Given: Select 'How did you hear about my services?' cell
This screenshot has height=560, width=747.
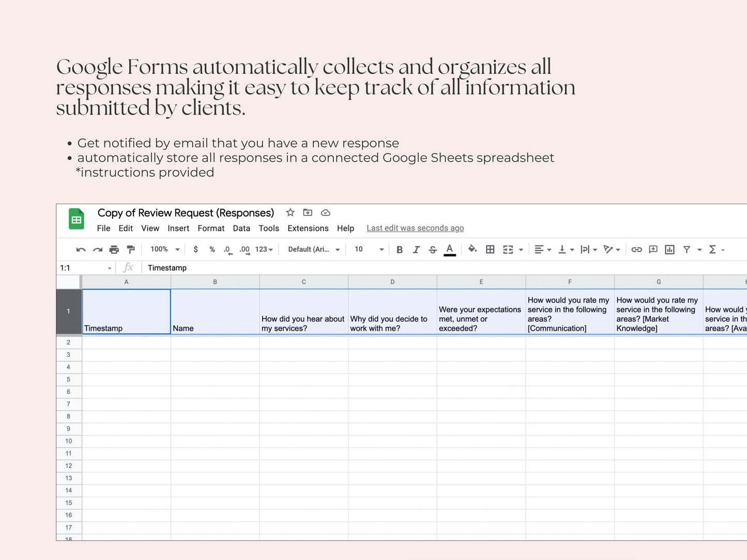Looking at the screenshot, I should [304, 312].
